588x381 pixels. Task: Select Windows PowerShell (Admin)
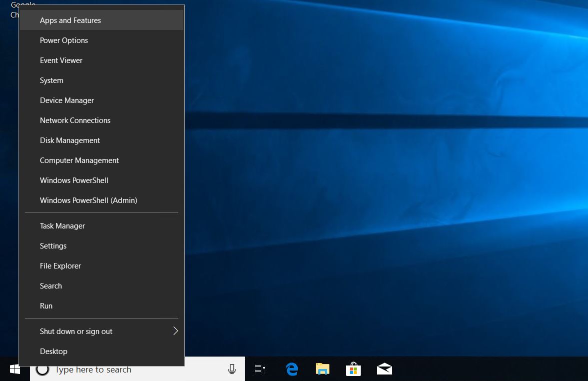coord(88,200)
